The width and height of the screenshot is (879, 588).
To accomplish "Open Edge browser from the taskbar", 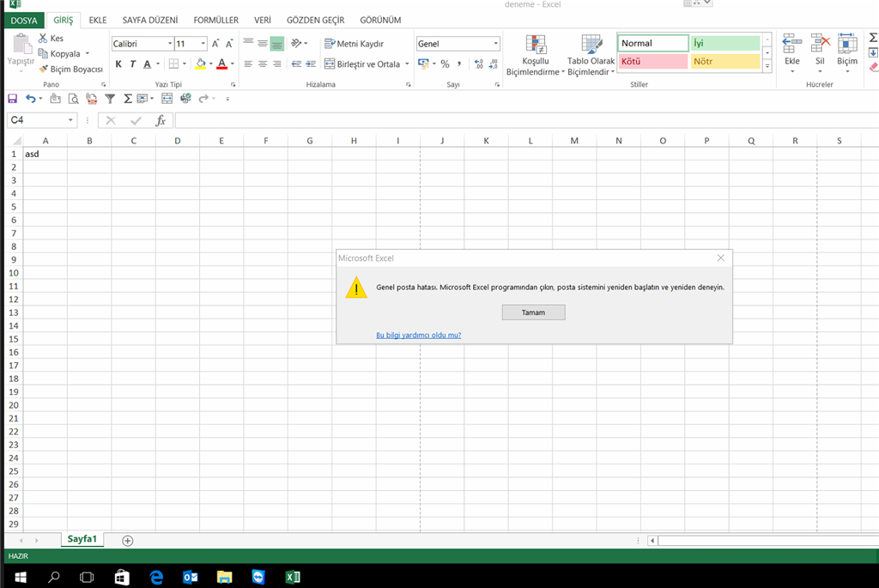I will pos(156,577).
